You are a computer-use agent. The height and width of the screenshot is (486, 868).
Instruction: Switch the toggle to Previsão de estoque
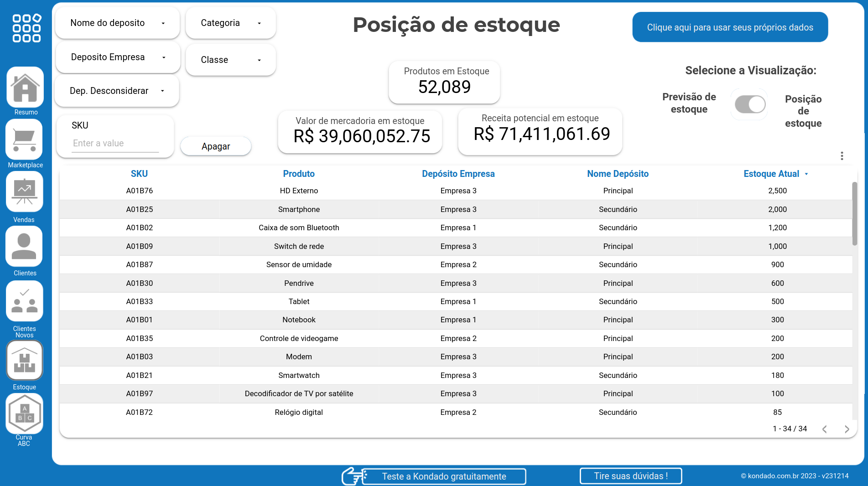[x=749, y=104]
